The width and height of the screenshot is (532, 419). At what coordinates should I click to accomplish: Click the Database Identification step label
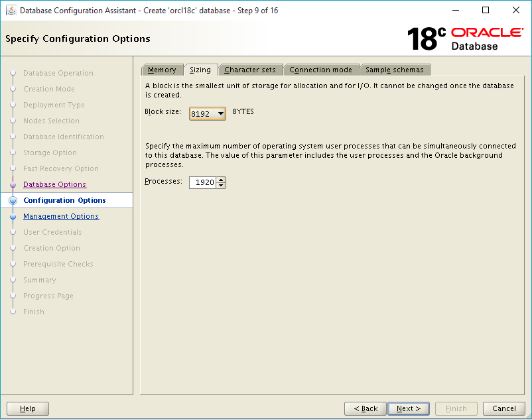point(64,137)
